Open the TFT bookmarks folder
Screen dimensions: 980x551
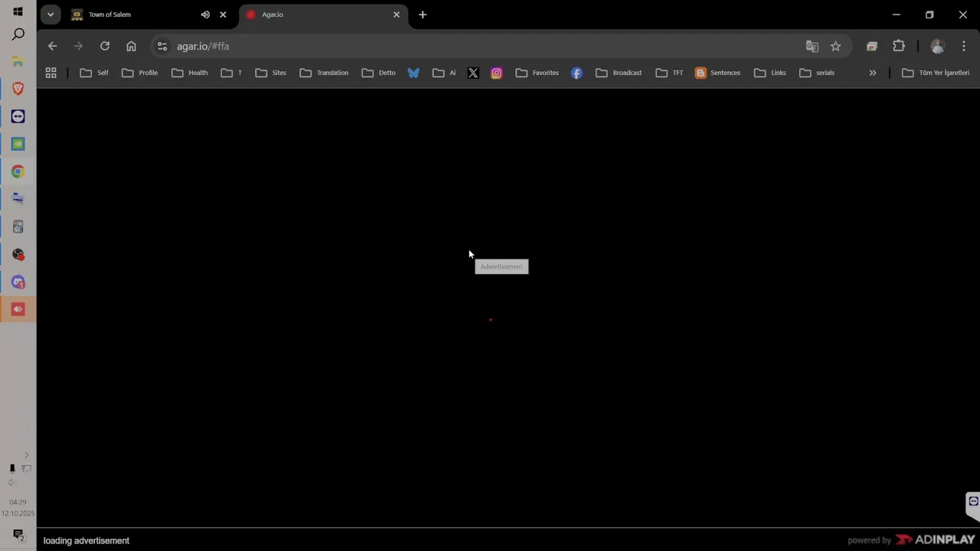(x=669, y=73)
